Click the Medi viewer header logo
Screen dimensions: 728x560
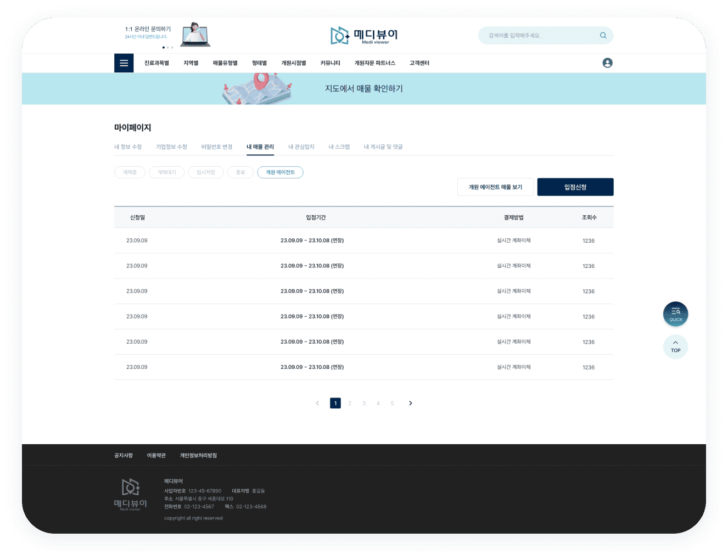(x=364, y=36)
